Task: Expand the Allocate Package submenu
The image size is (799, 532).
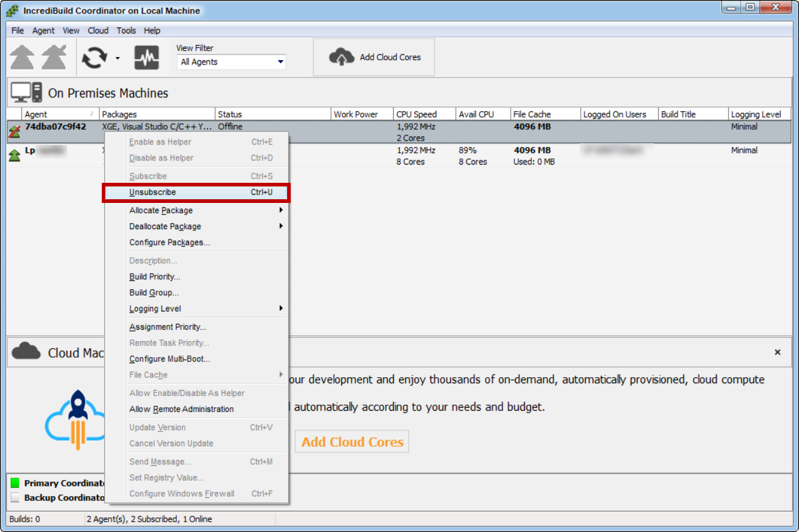Action: [x=196, y=210]
